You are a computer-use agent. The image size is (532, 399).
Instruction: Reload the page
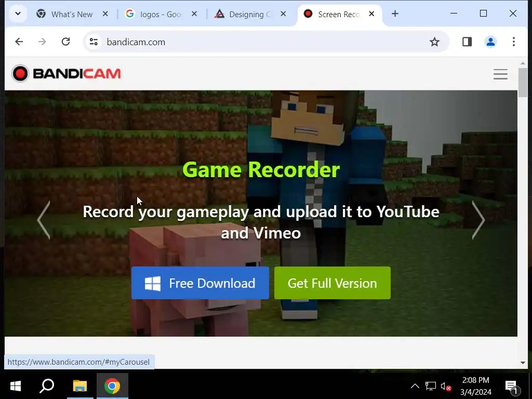pos(66,42)
